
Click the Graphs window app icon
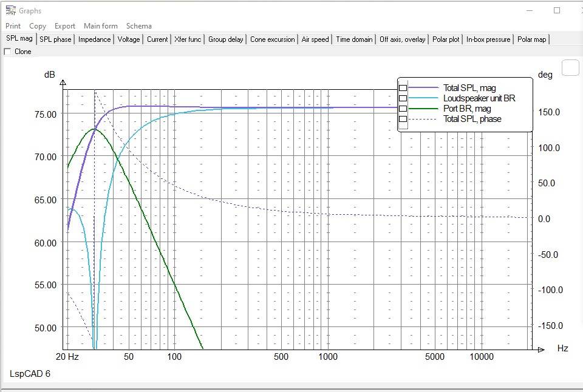[x=10, y=10]
